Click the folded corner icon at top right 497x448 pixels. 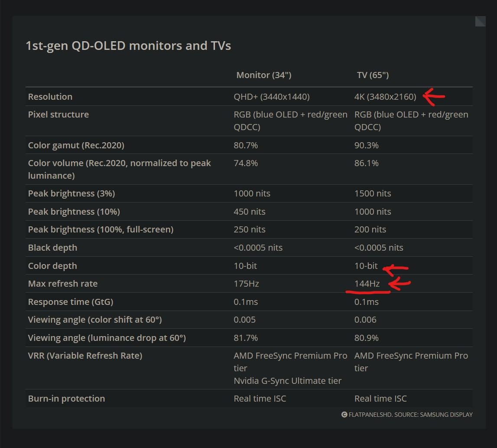(480, 21)
